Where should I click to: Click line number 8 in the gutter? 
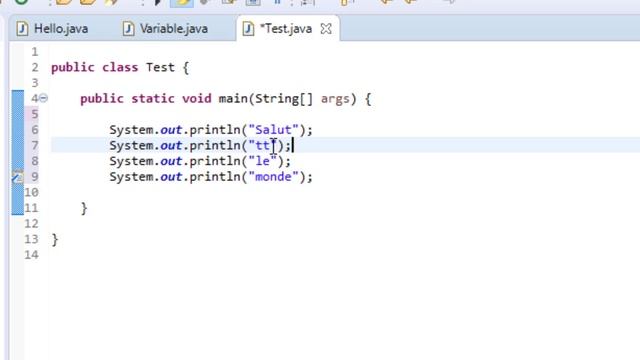click(35, 161)
